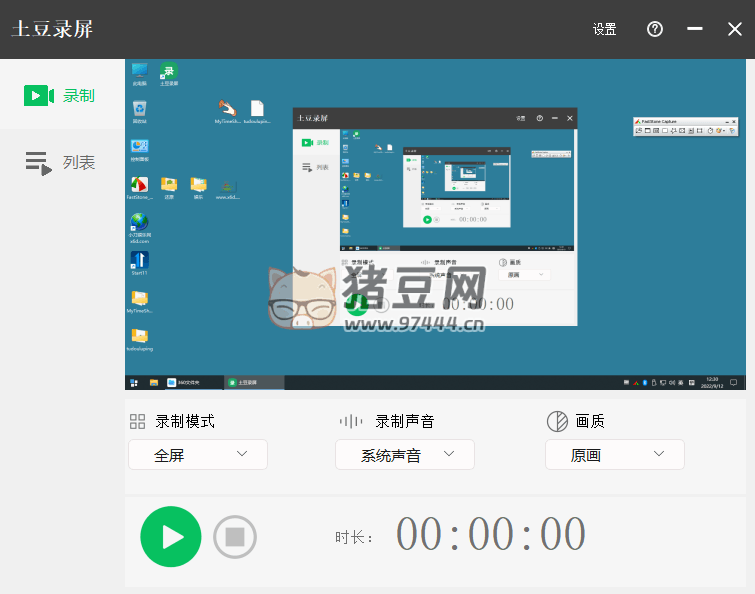Viewport: 755px width, 594px height.
Task: Click the waveform icon beside 录制声音
Action: pos(351,422)
